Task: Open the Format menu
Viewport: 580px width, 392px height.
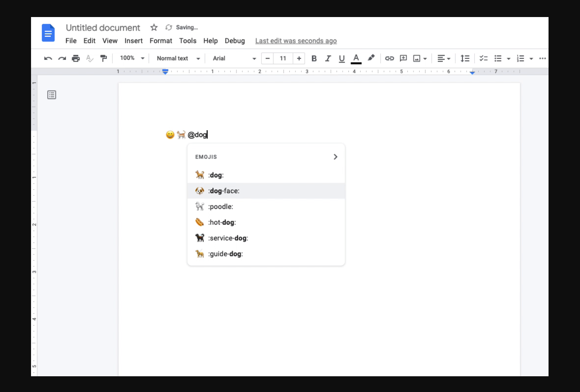Action: point(161,41)
